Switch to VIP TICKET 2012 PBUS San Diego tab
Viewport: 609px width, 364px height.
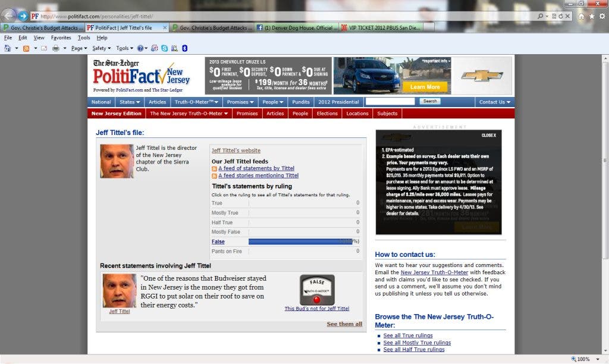click(381, 27)
